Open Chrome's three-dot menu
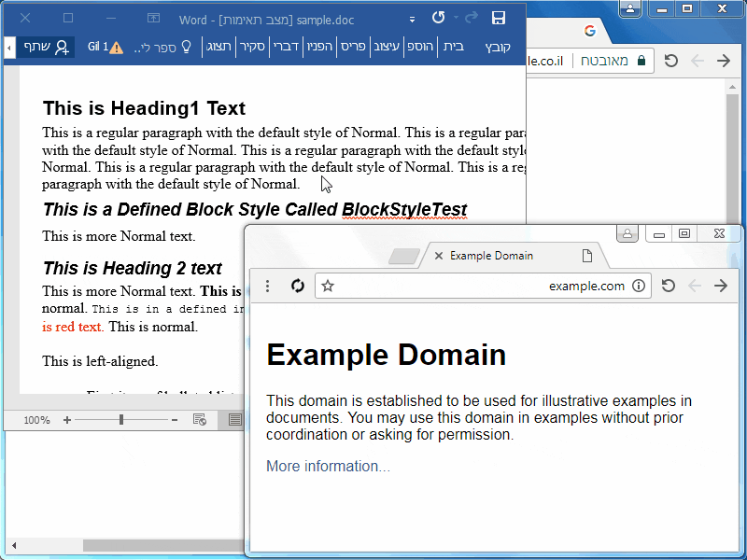This screenshot has height=560, width=747. (x=268, y=286)
